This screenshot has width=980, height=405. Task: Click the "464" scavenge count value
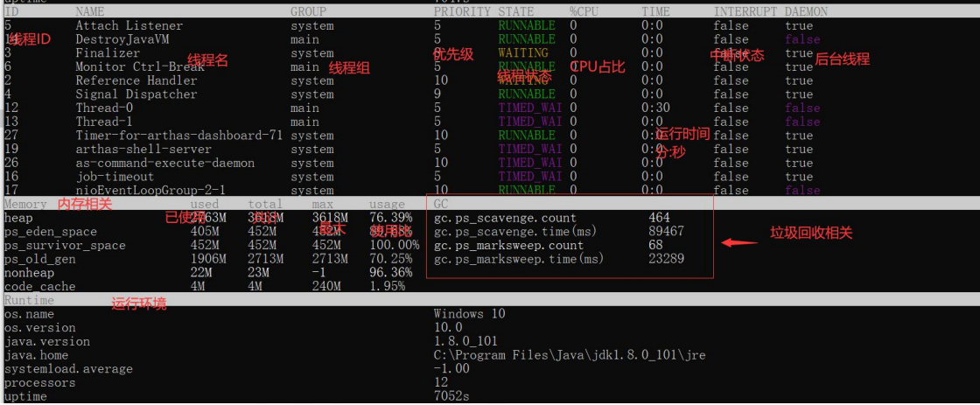pos(660,218)
